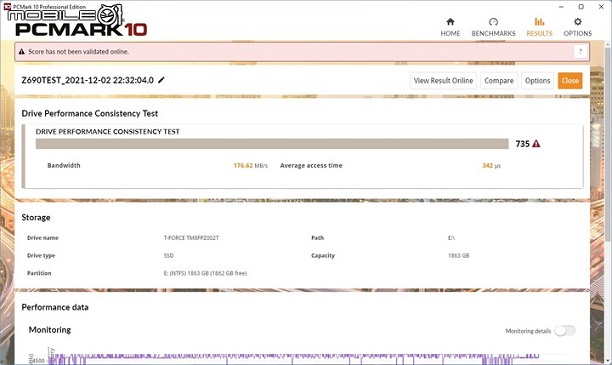This screenshot has height=365, width=612.
Task: Click the question mark help icon in the warning banner
Action: [580, 52]
